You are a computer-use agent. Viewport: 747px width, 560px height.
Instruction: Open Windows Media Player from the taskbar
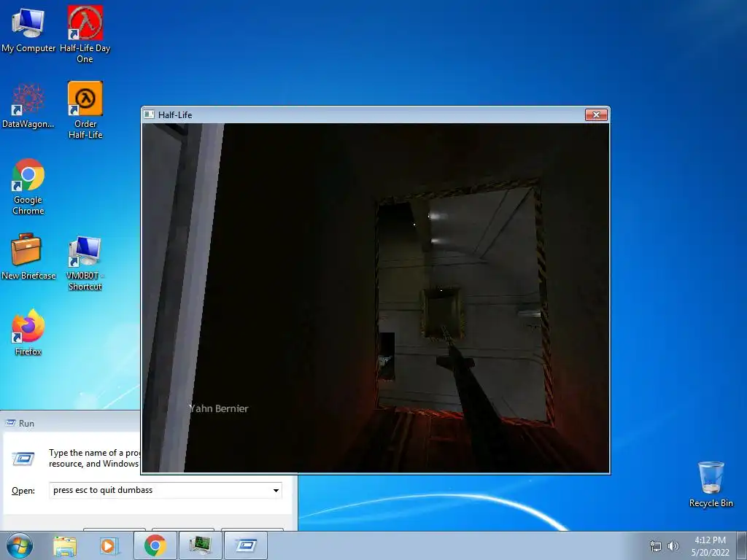108,545
